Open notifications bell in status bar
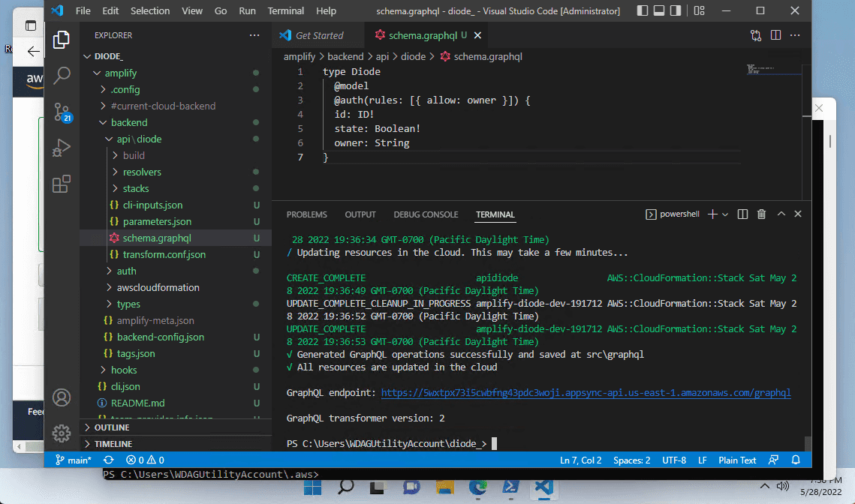 point(796,460)
